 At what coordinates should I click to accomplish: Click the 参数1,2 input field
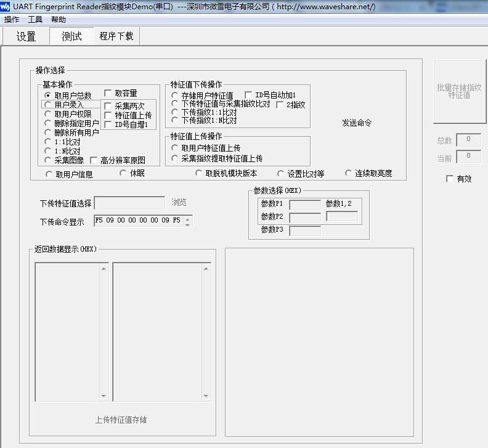coord(342,216)
